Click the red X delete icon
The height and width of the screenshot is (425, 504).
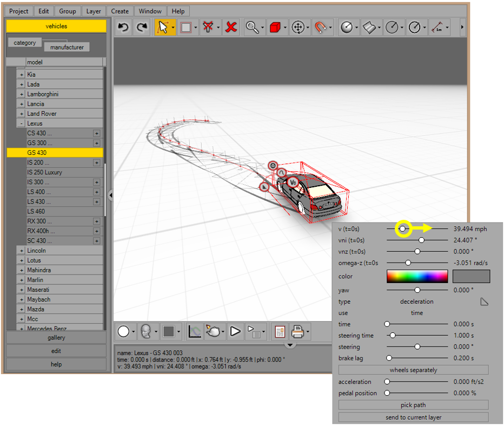coord(231,28)
